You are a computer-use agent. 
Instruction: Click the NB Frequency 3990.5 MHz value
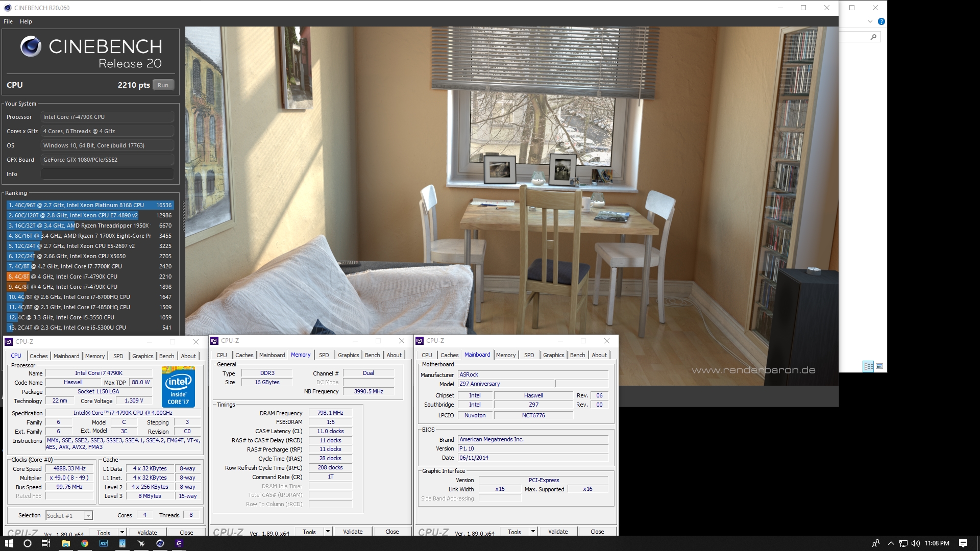369,391
